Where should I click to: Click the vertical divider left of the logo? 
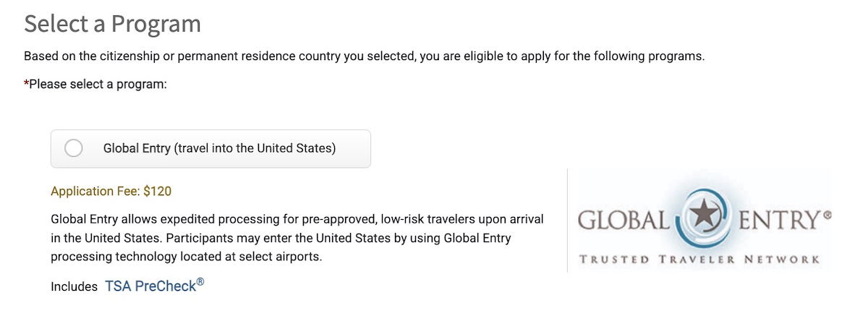tap(568, 221)
